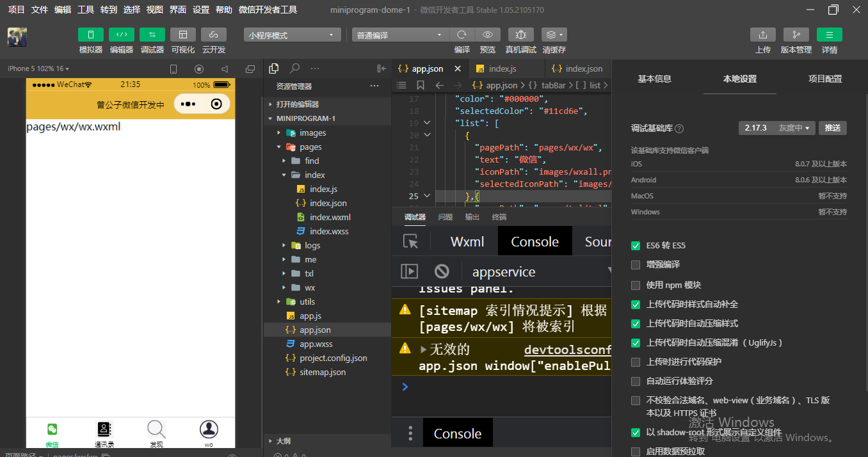Image resolution: width=868 pixels, height=457 pixels.
Task: Toggle the debugger panel button
Action: [152, 35]
